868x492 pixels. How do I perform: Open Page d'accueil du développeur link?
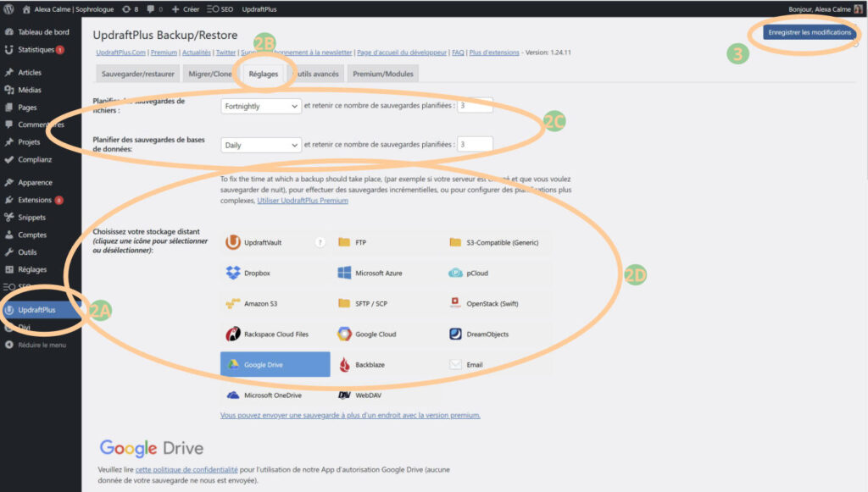[x=402, y=53]
